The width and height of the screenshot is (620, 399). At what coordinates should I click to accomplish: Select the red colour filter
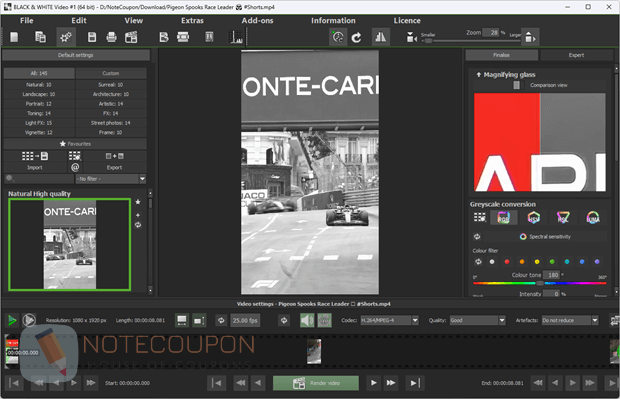tap(507, 262)
